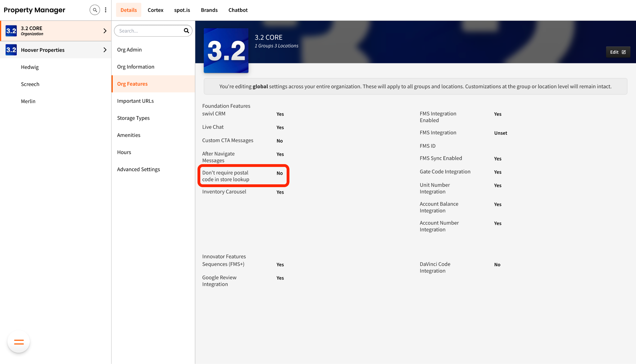Select the Brands tab
The height and width of the screenshot is (364, 636).
(x=209, y=10)
